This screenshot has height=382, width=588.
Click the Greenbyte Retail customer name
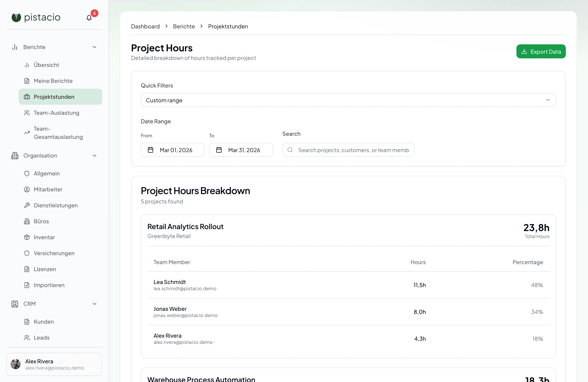(169, 236)
